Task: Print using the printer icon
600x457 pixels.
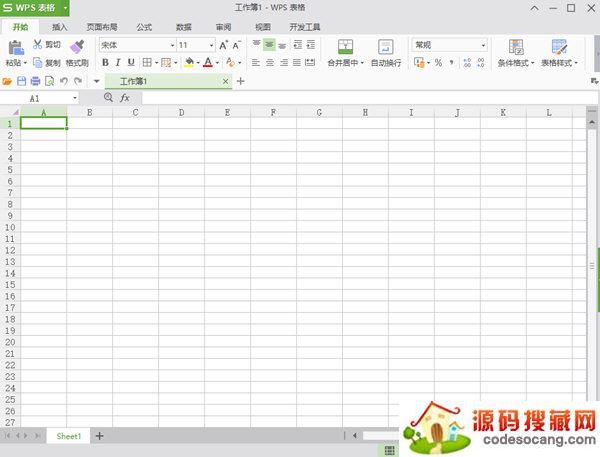Action: 35,81
